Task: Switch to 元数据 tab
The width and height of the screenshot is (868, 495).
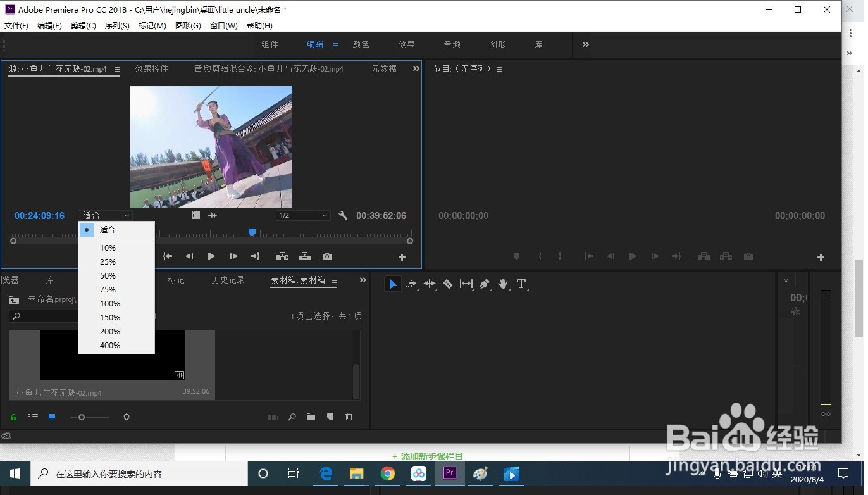Action: tap(384, 68)
